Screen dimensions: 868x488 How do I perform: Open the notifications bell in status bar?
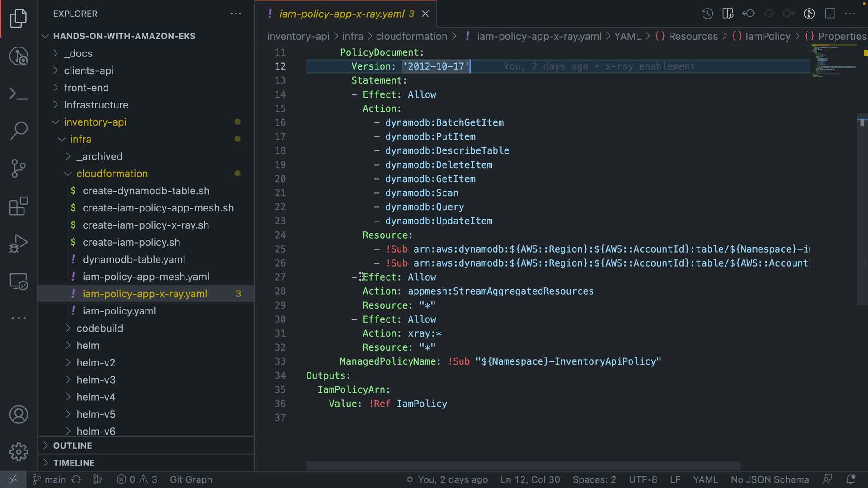coord(850,479)
